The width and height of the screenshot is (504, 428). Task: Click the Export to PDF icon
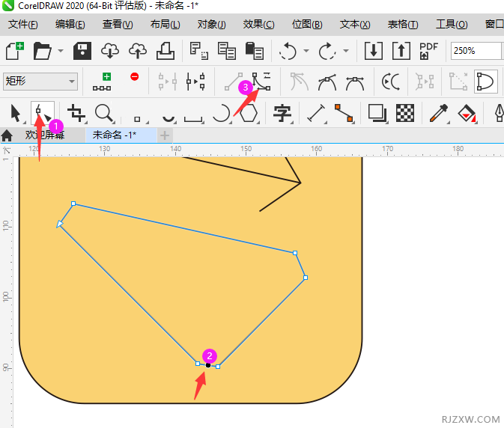(x=429, y=51)
